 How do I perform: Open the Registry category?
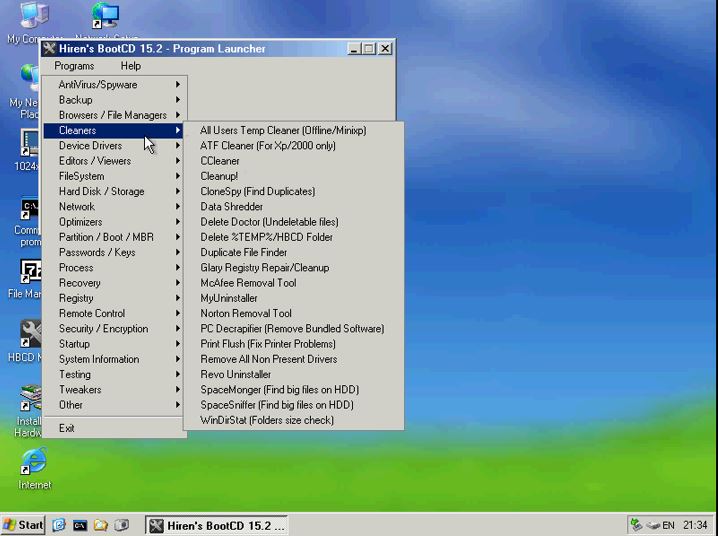(114, 298)
